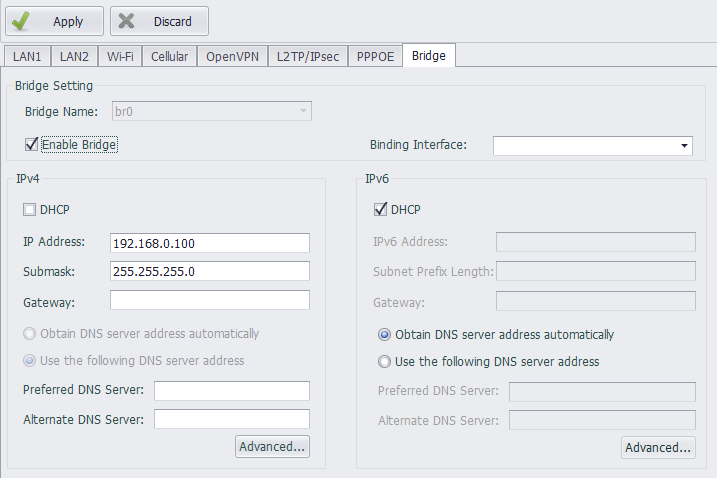Click the X Discard icon
The width and height of the screenshot is (717, 478).
coord(128,21)
